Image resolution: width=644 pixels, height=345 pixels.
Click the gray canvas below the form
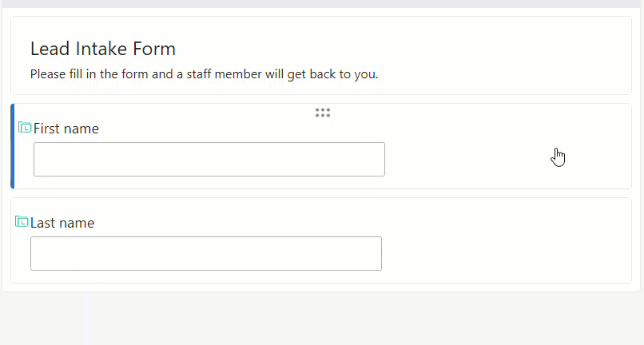tap(322, 319)
